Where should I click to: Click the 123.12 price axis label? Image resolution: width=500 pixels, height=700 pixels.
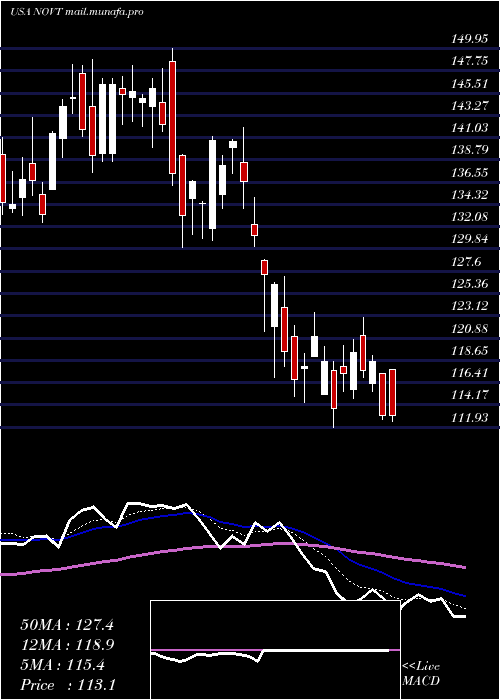[469, 306]
